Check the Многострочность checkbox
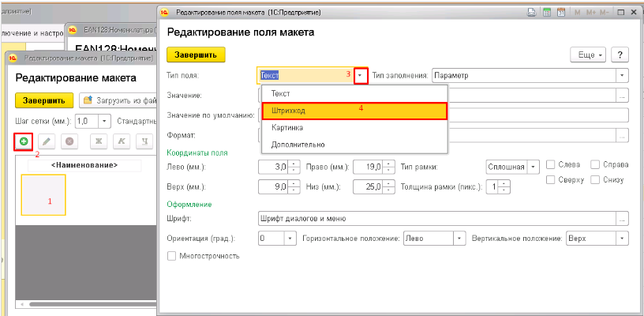 coord(172,256)
